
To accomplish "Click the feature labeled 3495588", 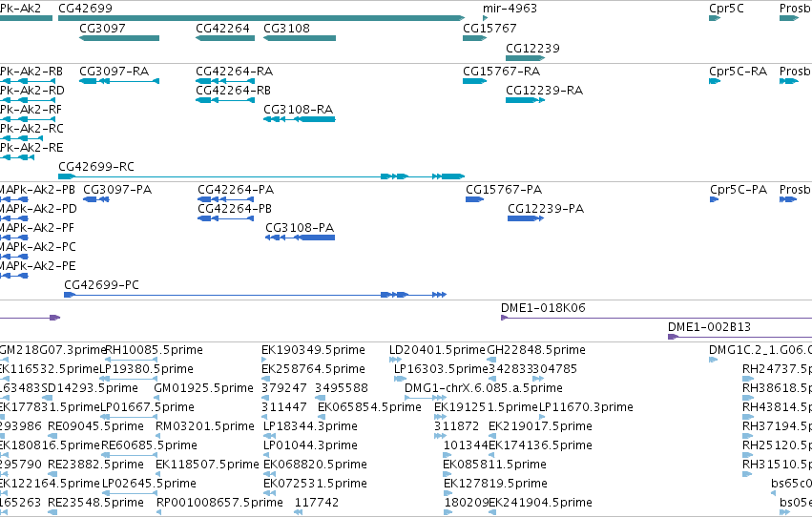I will click(x=342, y=388).
